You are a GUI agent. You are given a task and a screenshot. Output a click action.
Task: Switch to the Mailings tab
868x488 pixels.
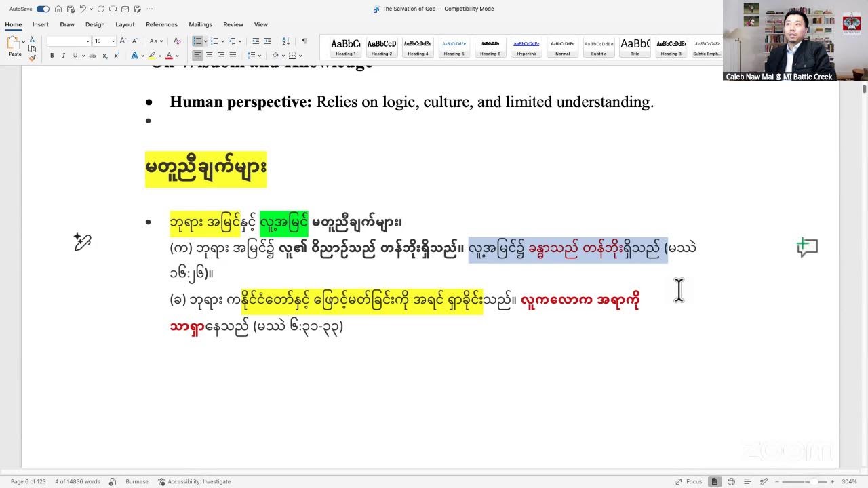click(x=200, y=24)
